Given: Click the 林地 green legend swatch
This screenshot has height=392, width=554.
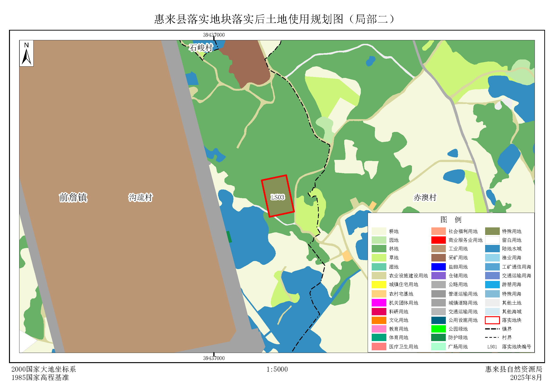Looking at the screenshot, I should (x=379, y=249).
